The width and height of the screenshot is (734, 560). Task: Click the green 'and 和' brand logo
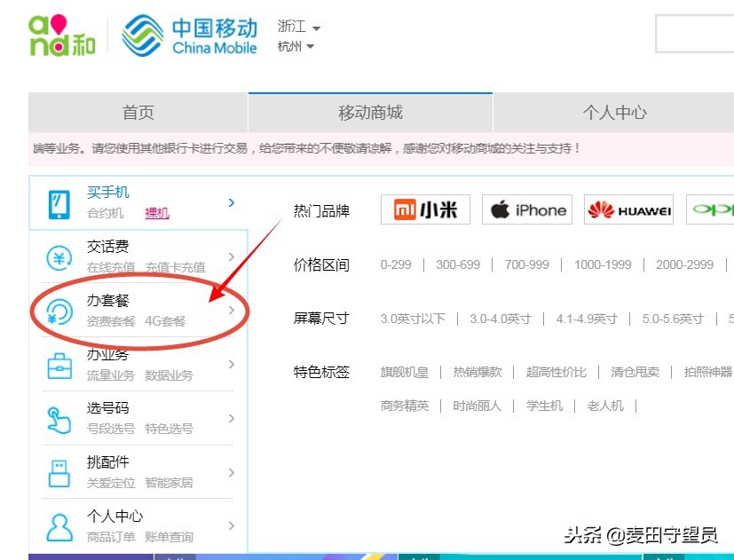62,35
